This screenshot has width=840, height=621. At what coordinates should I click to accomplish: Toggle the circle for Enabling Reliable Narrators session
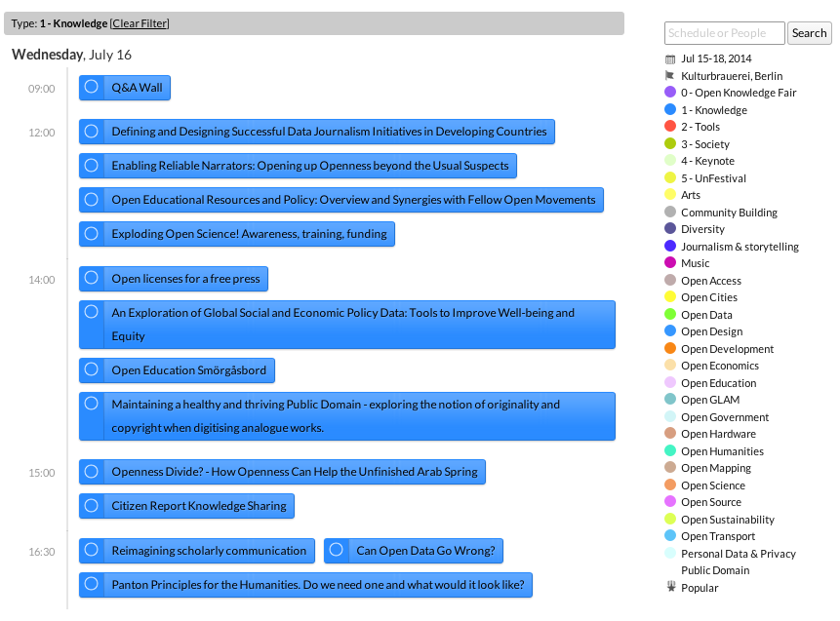92,166
